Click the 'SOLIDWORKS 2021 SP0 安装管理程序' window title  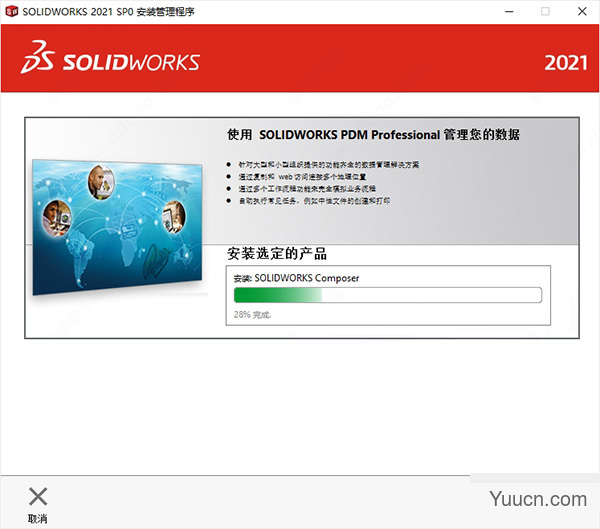click(x=108, y=12)
